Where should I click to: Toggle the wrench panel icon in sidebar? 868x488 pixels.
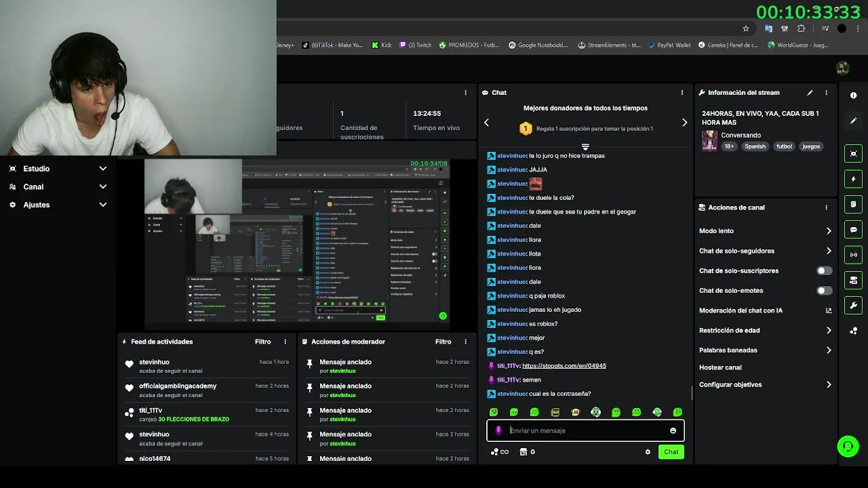point(853,305)
